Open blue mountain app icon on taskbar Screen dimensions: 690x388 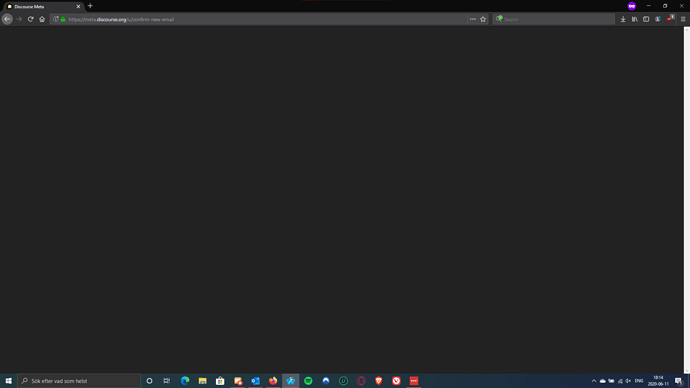tap(326, 381)
